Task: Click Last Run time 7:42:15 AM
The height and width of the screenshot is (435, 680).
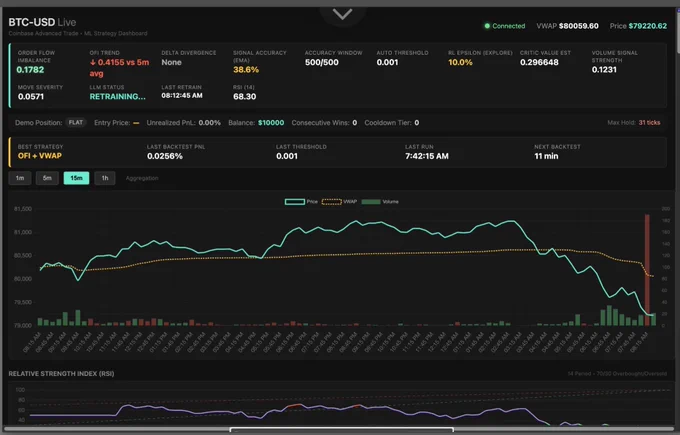Action: pos(427,156)
